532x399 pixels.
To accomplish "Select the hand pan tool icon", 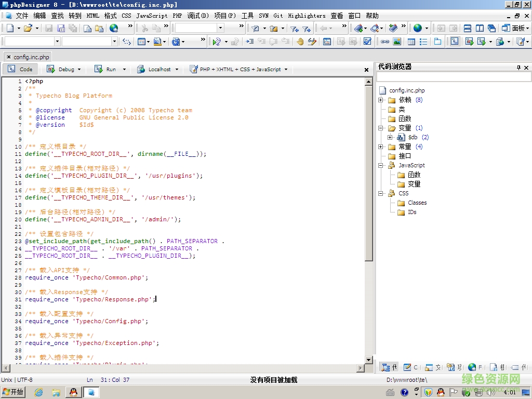I will [300, 41].
